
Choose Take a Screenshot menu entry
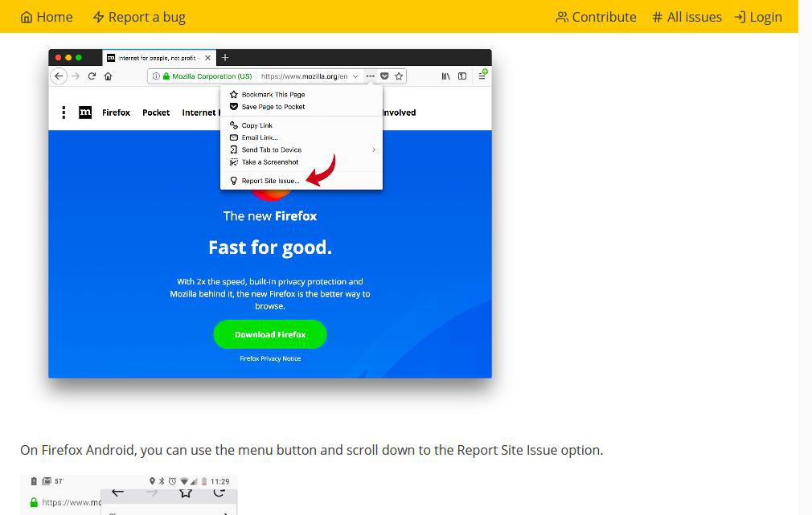(x=301, y=162)
